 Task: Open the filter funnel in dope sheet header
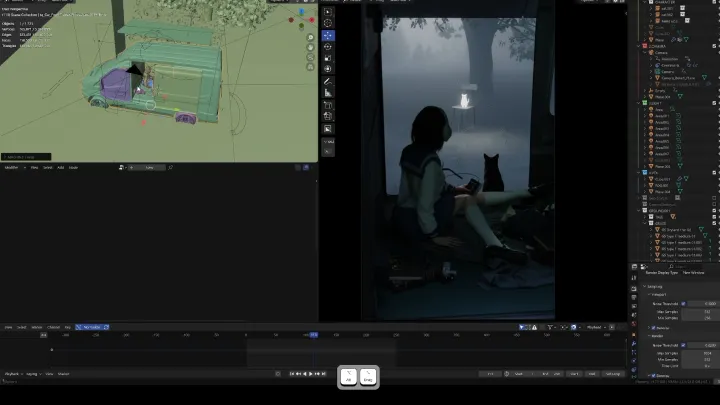tap(550, 327)
